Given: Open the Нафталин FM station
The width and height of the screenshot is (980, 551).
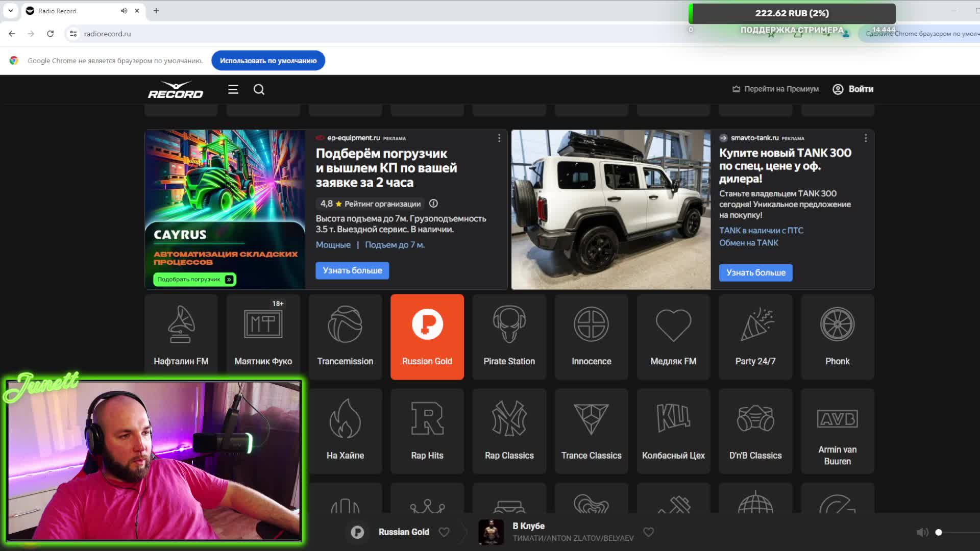Looking at the screenshot, I should tap(181, 337).
